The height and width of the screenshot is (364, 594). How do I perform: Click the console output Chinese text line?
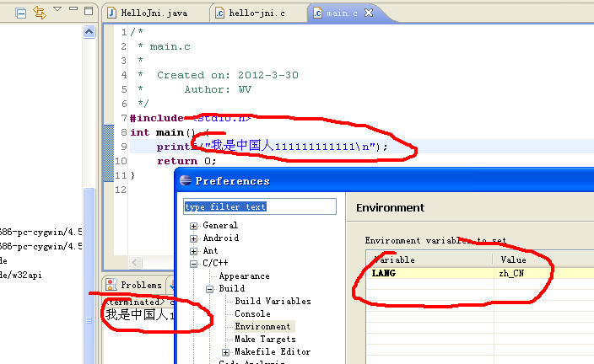140,315
